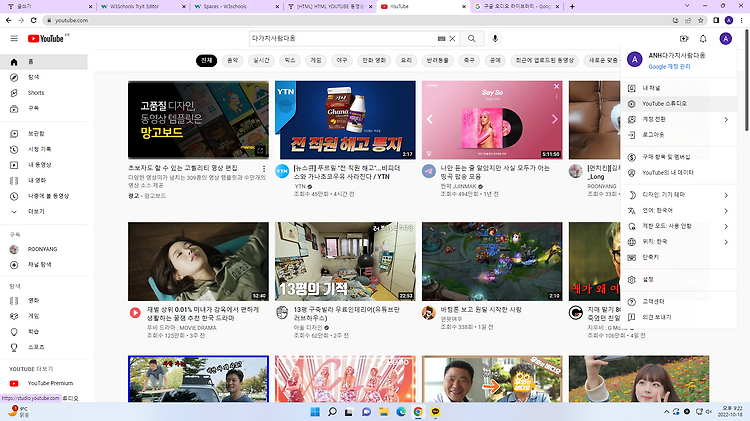Open Watch later (나중에 볼 동영상)
750x421 pixels.
[44, 196]
